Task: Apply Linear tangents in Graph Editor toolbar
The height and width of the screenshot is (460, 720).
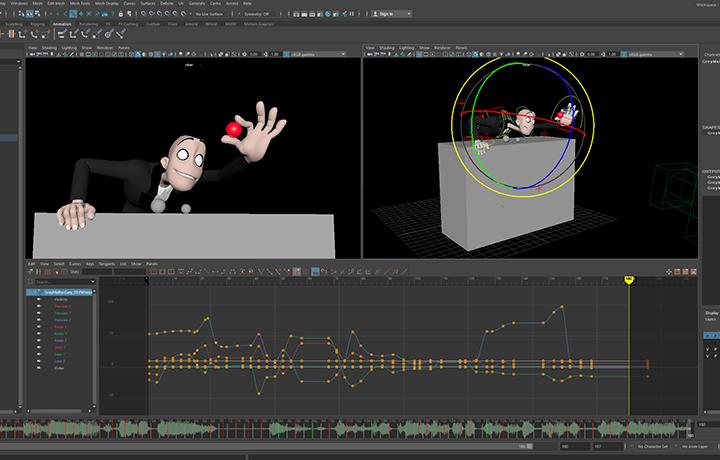Action: point(206,272)
